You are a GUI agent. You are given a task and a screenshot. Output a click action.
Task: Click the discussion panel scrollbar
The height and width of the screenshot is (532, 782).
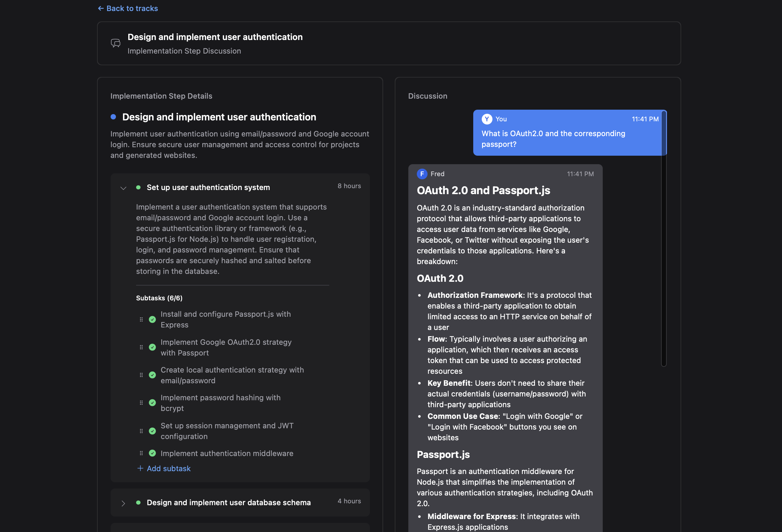click(664, 238)
